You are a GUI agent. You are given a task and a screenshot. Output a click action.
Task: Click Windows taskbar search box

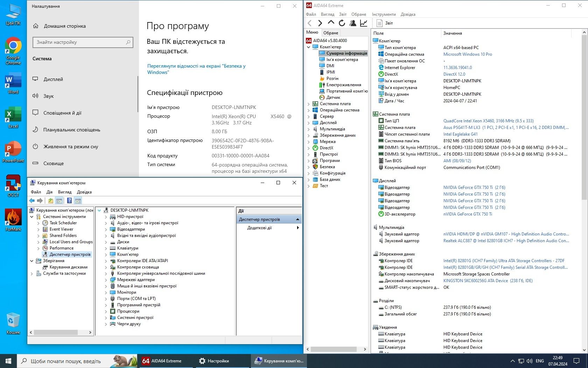click(x=77, y=361)
